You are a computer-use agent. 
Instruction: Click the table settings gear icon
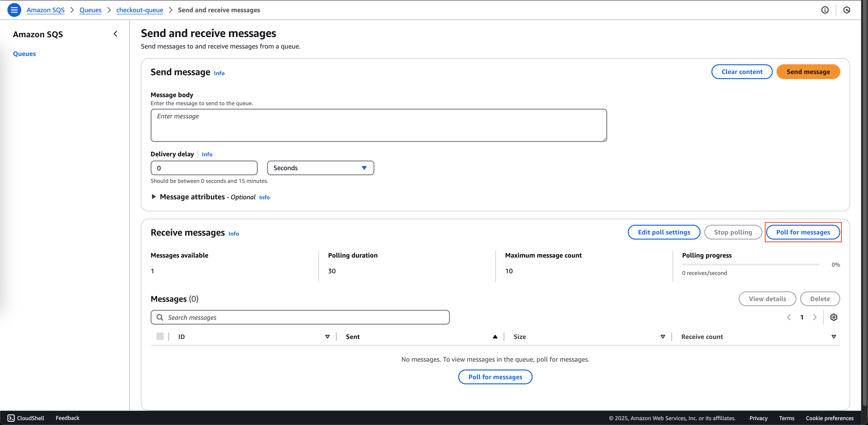click(x=834, y=317)
